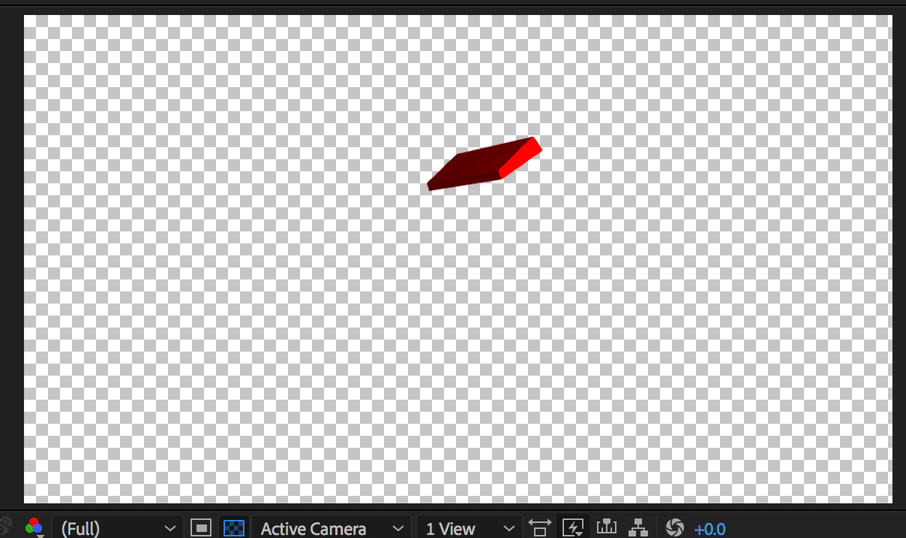
Task: Open the Active Camera view dropdown
Action: pyautogui.click(x=331, y=528)
